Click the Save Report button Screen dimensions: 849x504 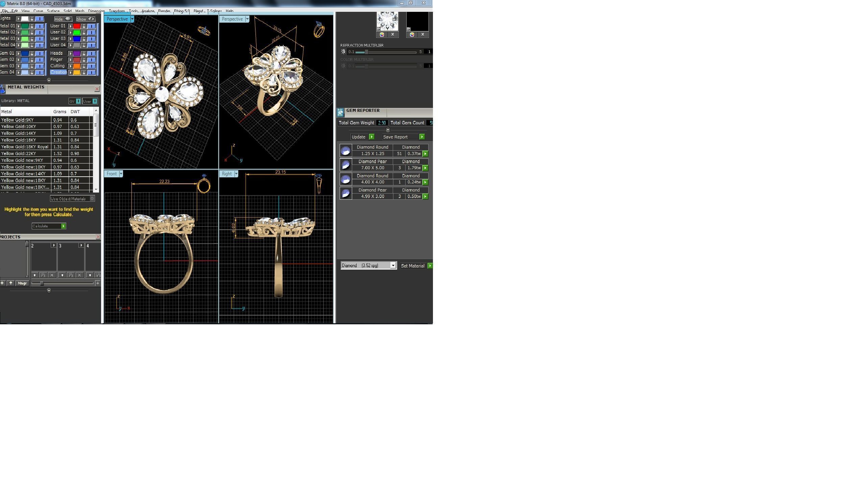(x=403, y=137)
